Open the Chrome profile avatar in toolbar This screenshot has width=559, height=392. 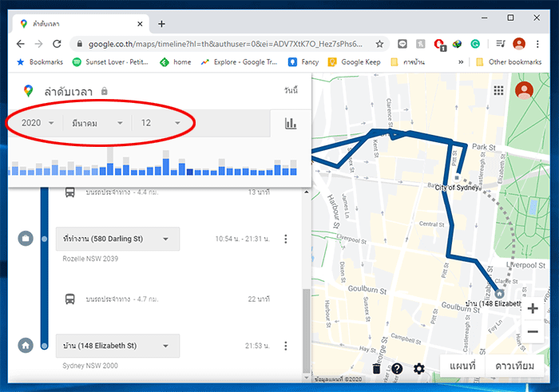pyautogui.click(x=519, y=44)
